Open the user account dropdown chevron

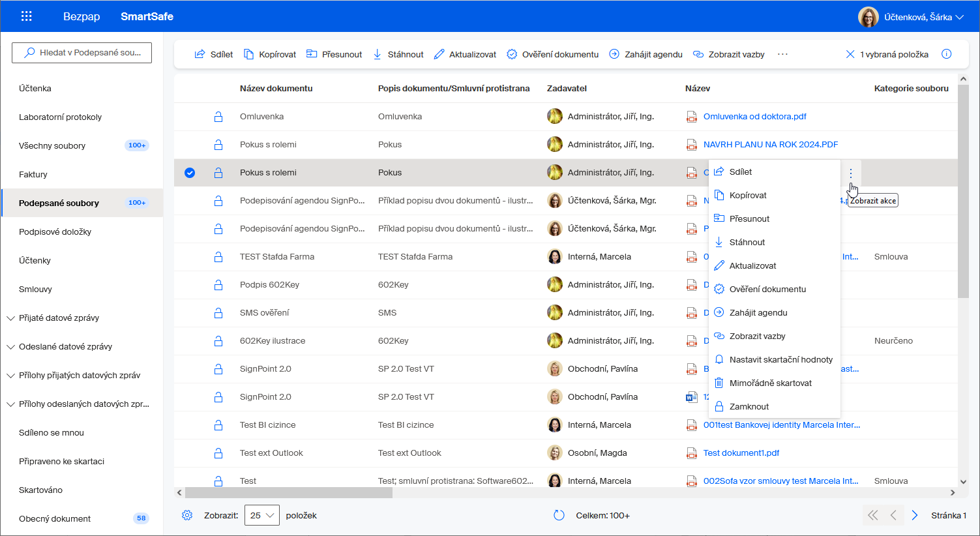(959, 18)
